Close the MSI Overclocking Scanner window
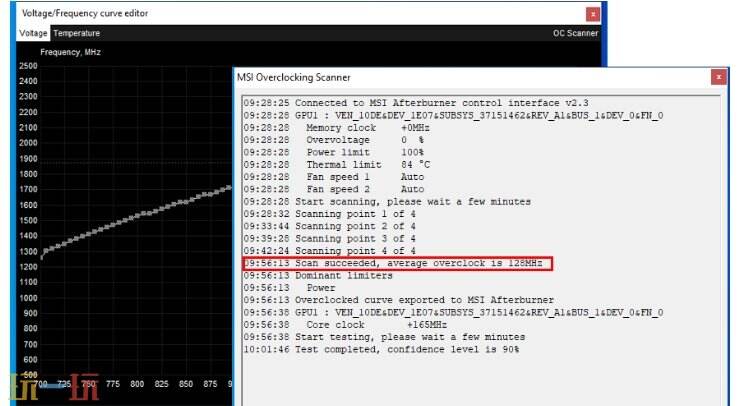 pyautogui.click(x=718, y=76)
